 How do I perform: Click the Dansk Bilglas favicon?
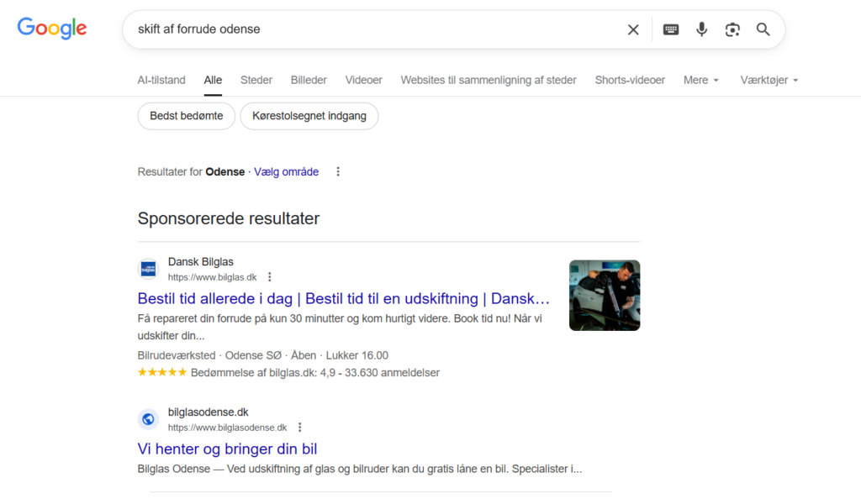148,270
